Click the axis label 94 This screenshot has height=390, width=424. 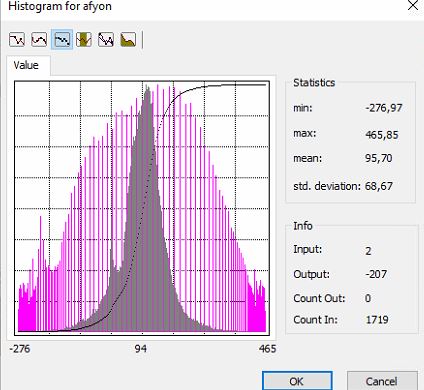click(141, 349)
